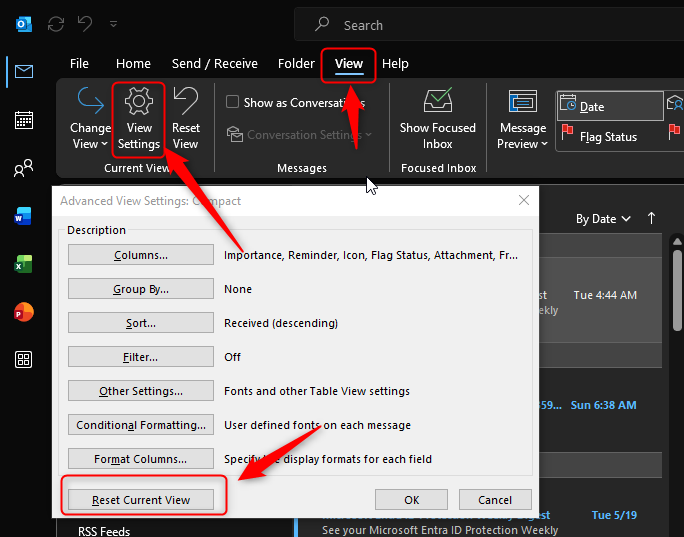The image size is (684, 537).
Task: Click the View Settings gear
Action: [139, 120]
